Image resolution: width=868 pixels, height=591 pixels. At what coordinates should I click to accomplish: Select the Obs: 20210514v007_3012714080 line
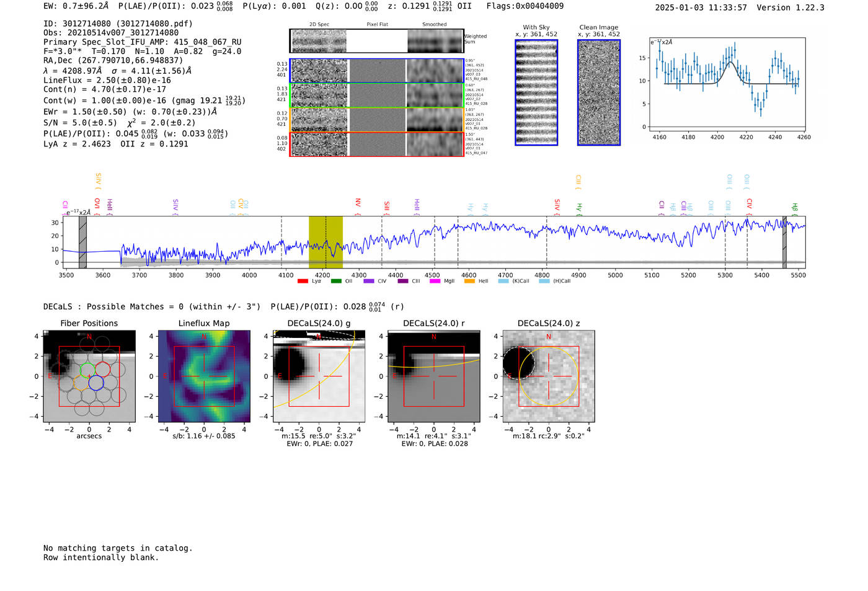point(111,33)
